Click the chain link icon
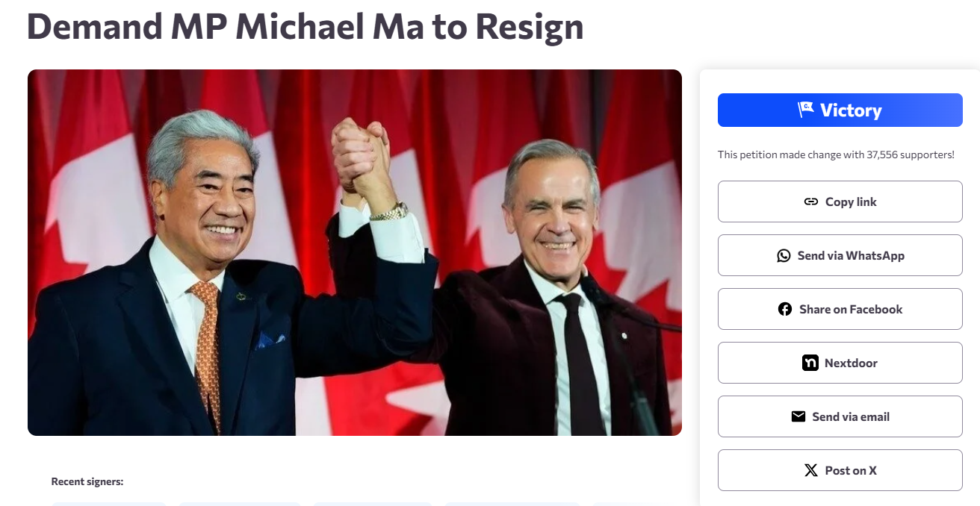This screenshot has width=980, height=506. coord(810,202)
